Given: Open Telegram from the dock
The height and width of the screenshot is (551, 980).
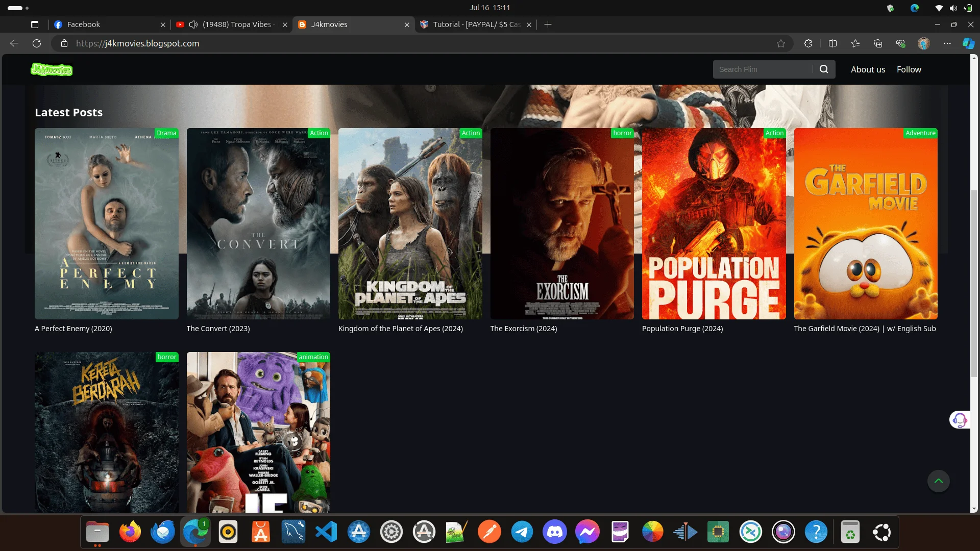Looking at the screenshot, I should click(522, 532).
